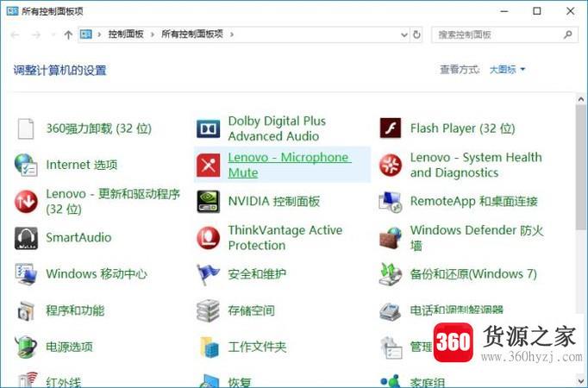This screenshot has height=388, width=588.
Task: Click the window title bar icon
Action: pyautogui.click(x=12, y=11)
